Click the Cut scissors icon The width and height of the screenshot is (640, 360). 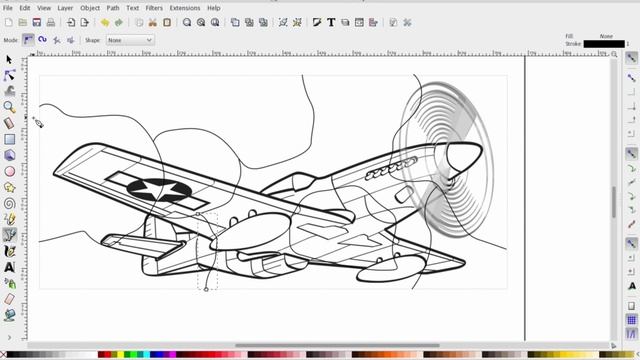(x=153, y=22)
